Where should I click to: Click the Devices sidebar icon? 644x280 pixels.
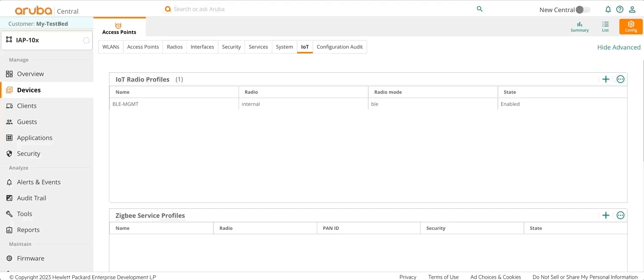10,90
